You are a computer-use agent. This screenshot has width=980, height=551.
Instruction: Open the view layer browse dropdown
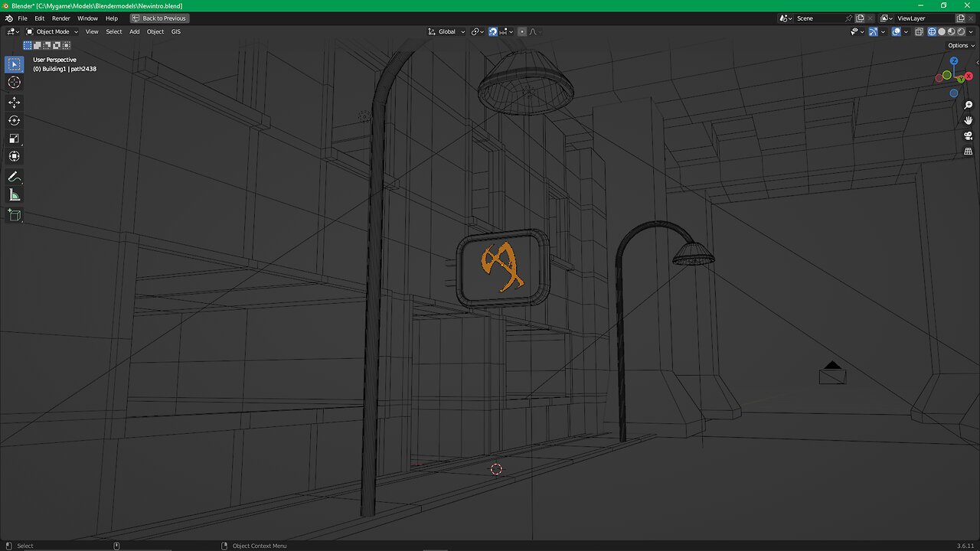tap(887, 18)
